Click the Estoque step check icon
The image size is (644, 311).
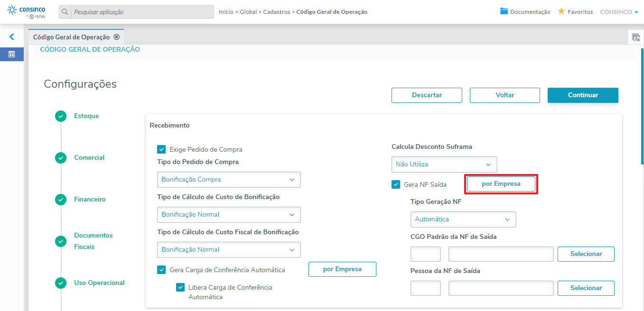61,116
